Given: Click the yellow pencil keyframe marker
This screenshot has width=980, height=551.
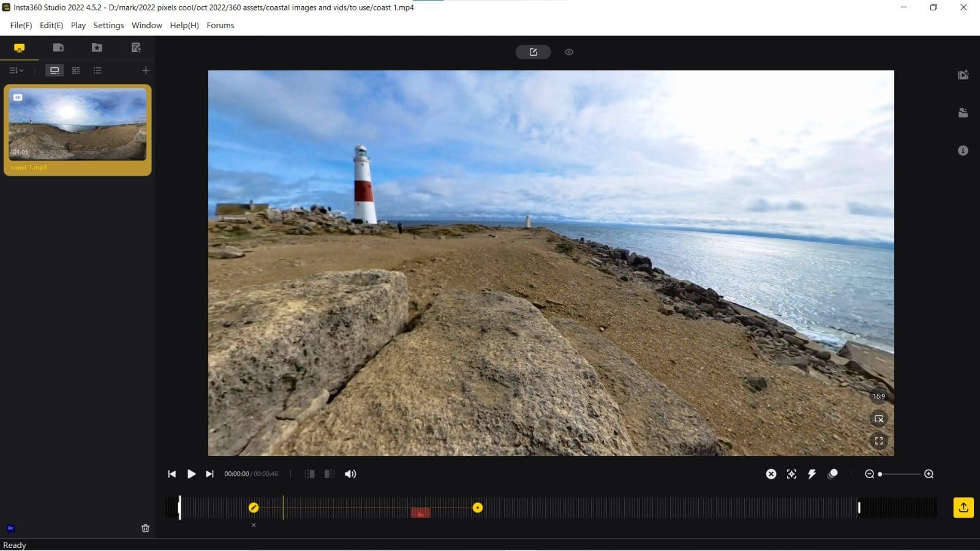Looking at the screenshot, I should (254, 508).
